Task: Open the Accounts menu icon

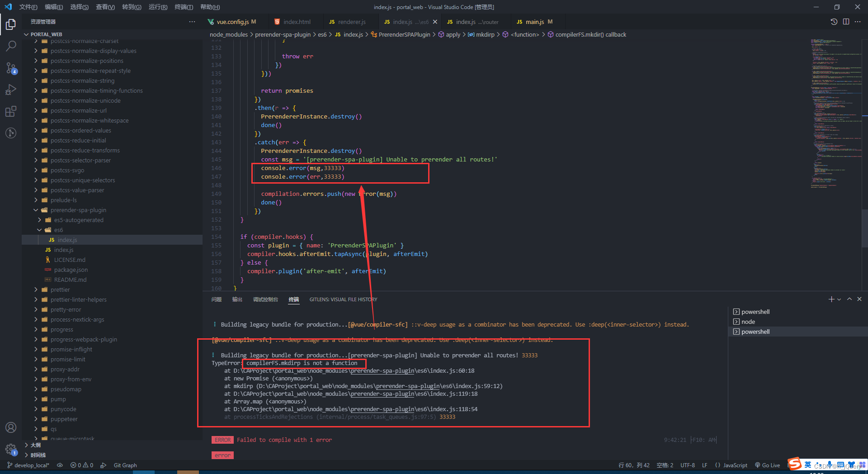Action: [11, 427]
